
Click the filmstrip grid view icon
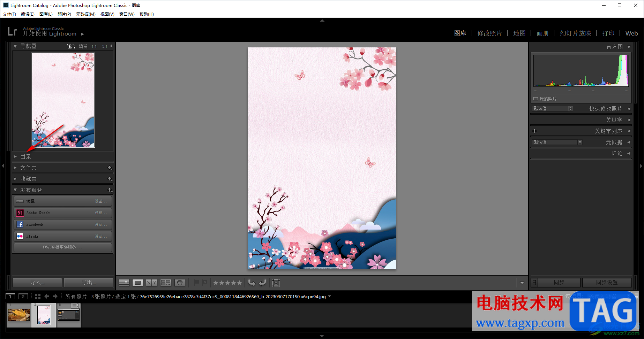[x=38, y=296]
